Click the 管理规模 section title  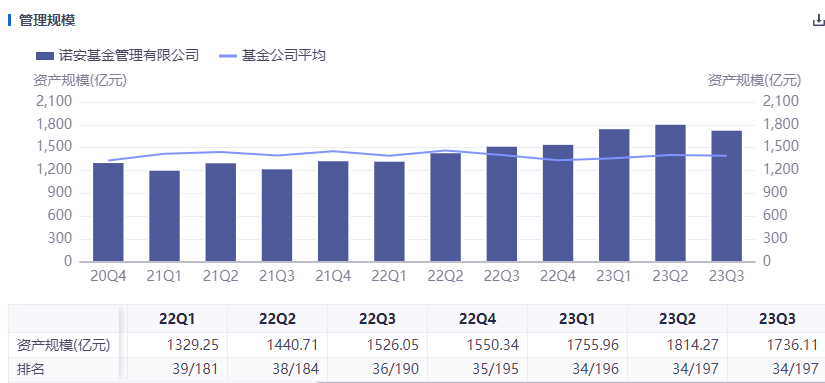pos(47,21)
